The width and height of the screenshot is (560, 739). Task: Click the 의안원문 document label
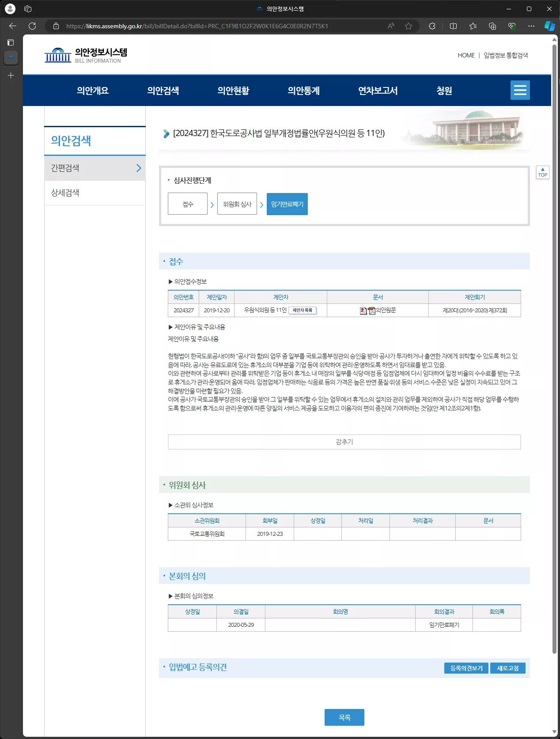pos(386,310)
